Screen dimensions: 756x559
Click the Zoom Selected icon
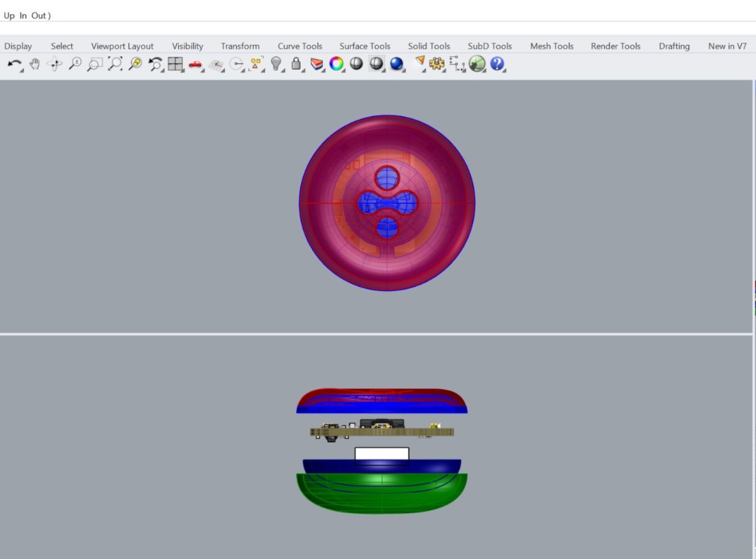pos(135,64)
